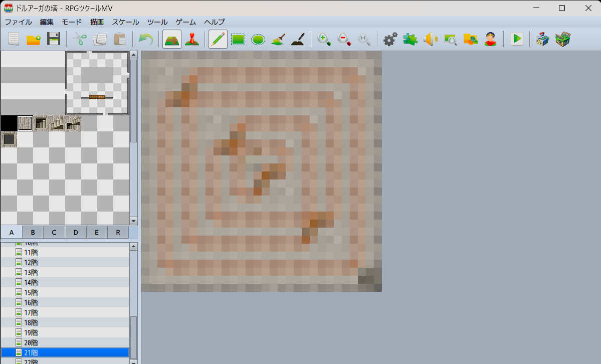The height and width of the screenshot is (364, 601).
Task: Select the Rectangle drawing tool
Action: [x=238, y=39]
